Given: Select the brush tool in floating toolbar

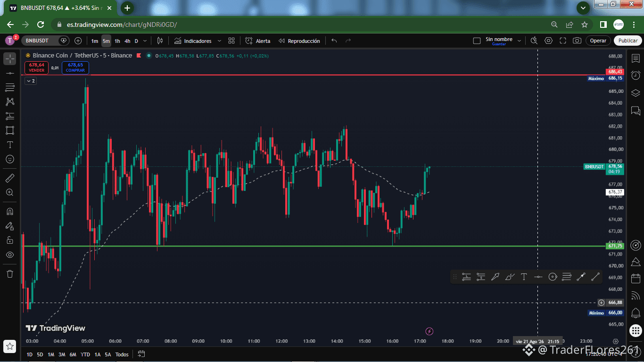Looking at the screenshot, I should point(510,277).
